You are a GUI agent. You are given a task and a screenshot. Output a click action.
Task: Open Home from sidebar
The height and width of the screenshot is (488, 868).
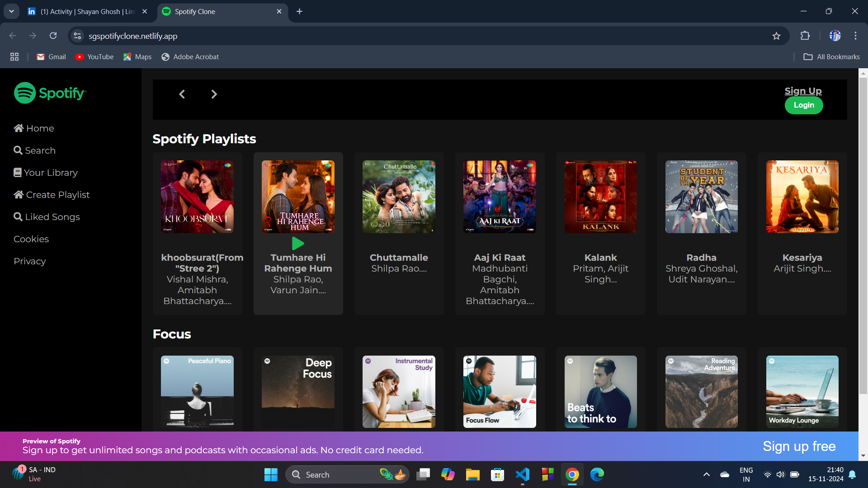coord(34,128)
